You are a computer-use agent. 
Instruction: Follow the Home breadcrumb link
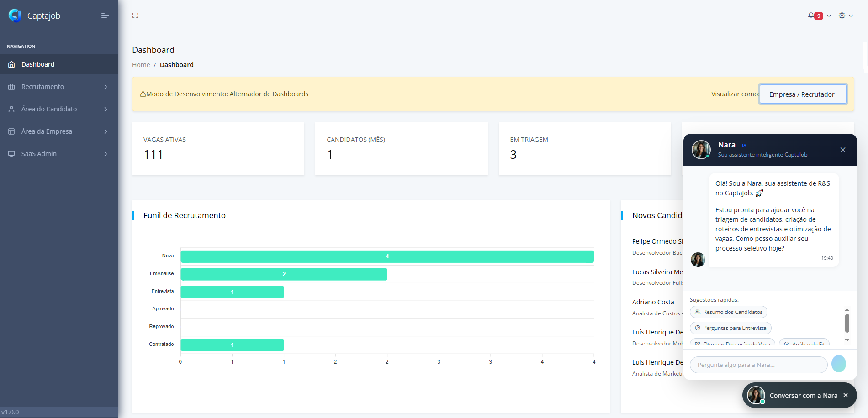(141, 65)
